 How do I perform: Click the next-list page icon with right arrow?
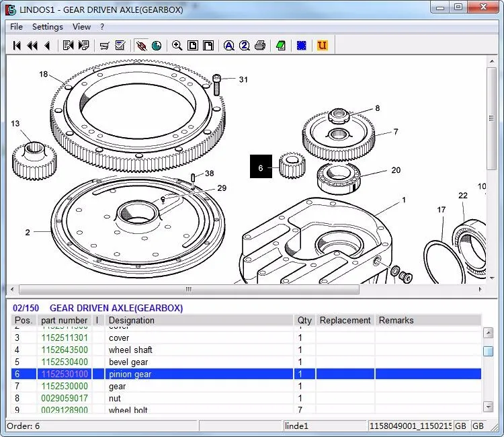83,45
